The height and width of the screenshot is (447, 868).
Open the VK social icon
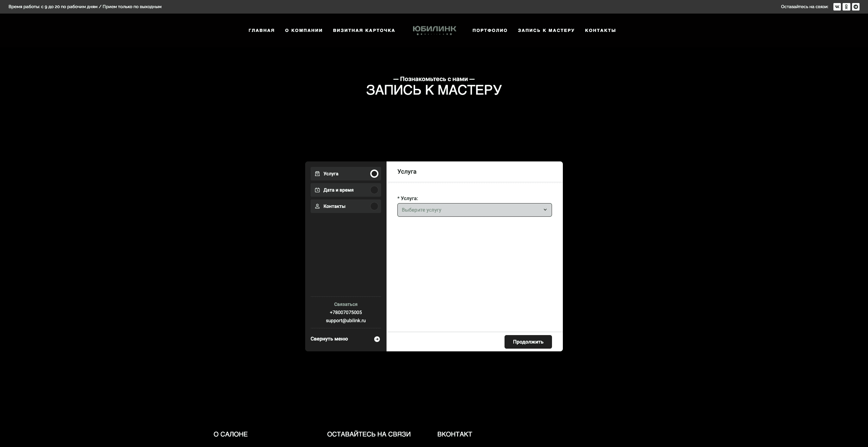click(837, 7)
